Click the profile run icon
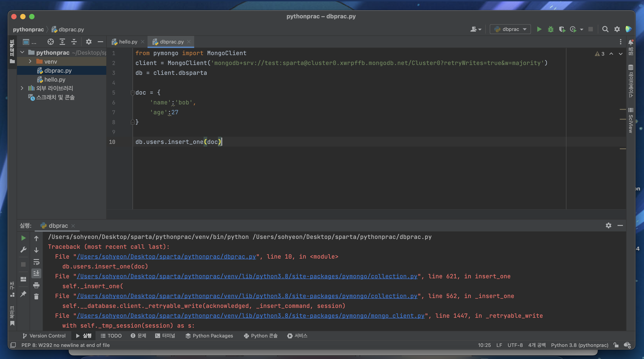Screen dimensions: 644x359 click(573, 29)
